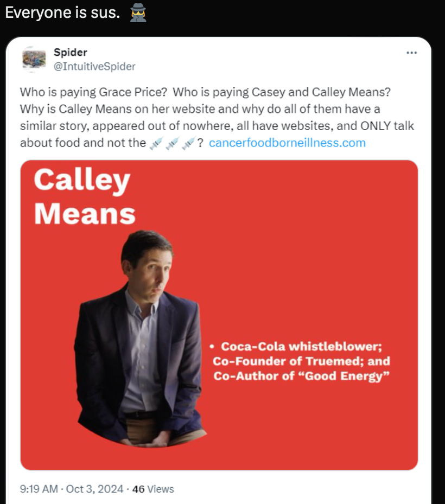Image resolution: width=445 pixels, height=504 pixels.
Task: Open the cancerfoodborneillness.com link
Action: point(287,143)
